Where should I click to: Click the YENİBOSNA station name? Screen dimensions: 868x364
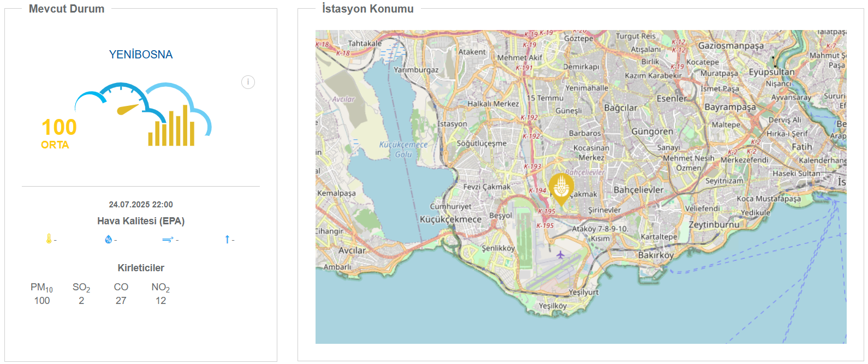point(141,55)
